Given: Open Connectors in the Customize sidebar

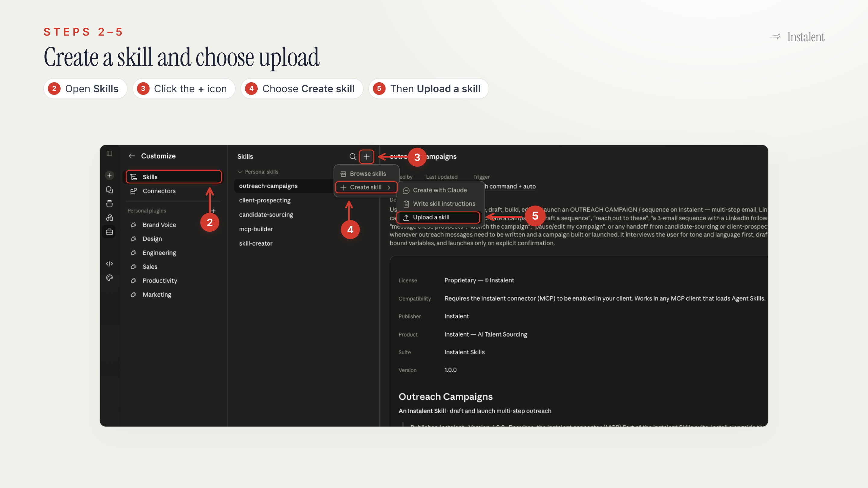Looking at the screenshot, I should [174, 191].
